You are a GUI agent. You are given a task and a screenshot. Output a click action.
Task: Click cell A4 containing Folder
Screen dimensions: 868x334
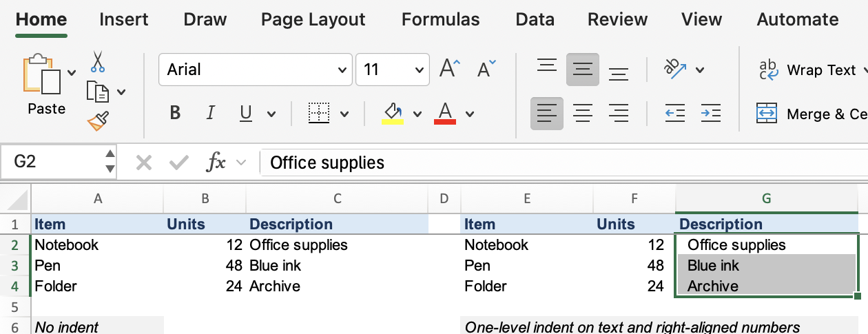click(97, 286)
